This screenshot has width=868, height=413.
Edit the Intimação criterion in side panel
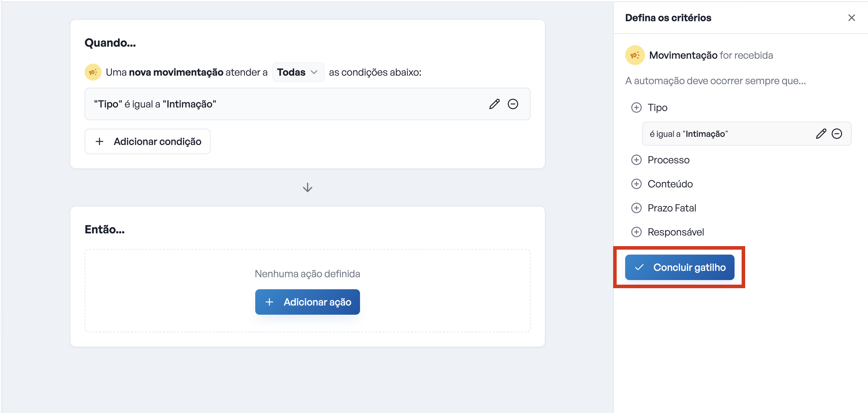[821, 134]
